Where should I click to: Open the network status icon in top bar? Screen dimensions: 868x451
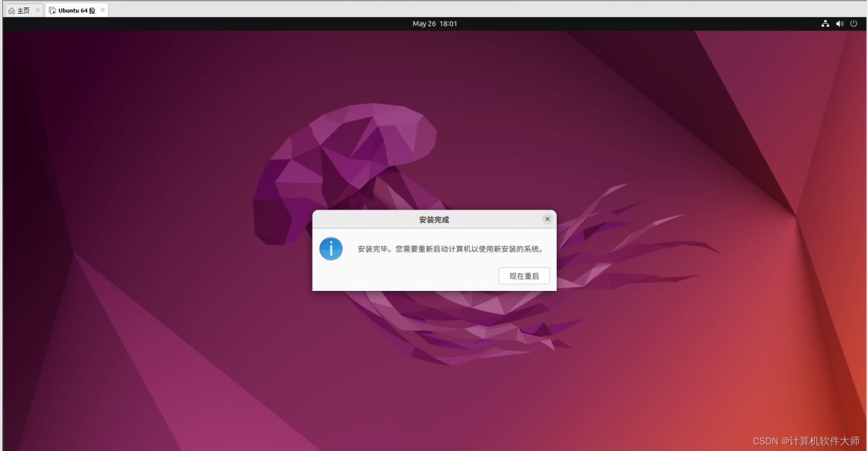tap(825, 24)
